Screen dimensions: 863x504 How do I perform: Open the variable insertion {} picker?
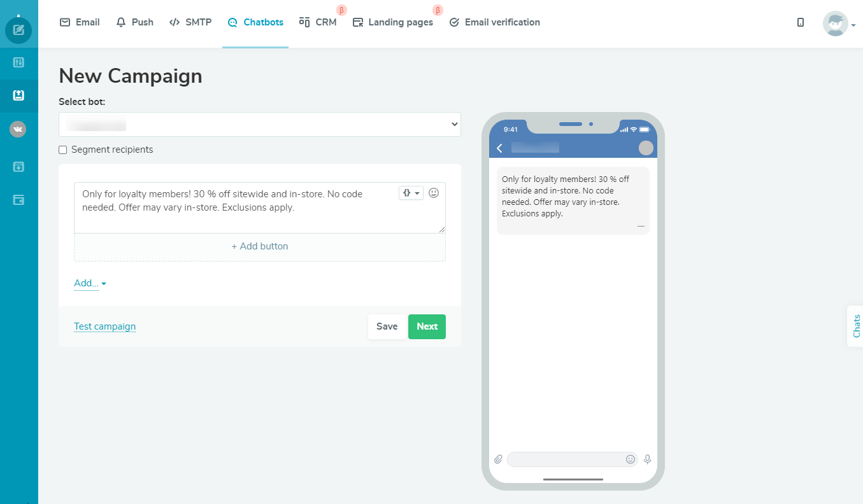410,193
